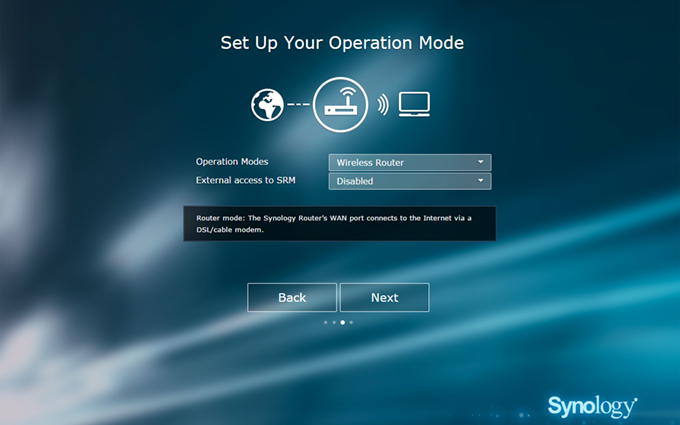Click the Operation Modes label
This screenshot has width=680, height=425.
[x=232, y=162]
